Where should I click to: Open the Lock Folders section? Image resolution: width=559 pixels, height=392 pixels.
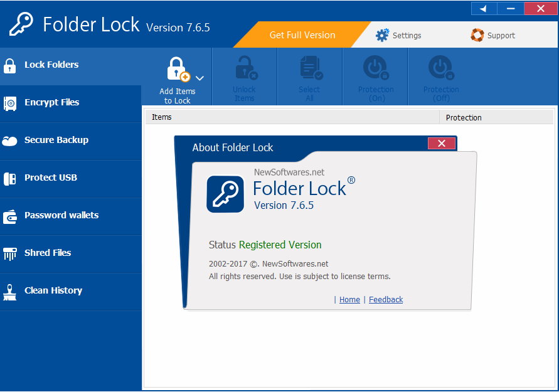pos(71,66)
